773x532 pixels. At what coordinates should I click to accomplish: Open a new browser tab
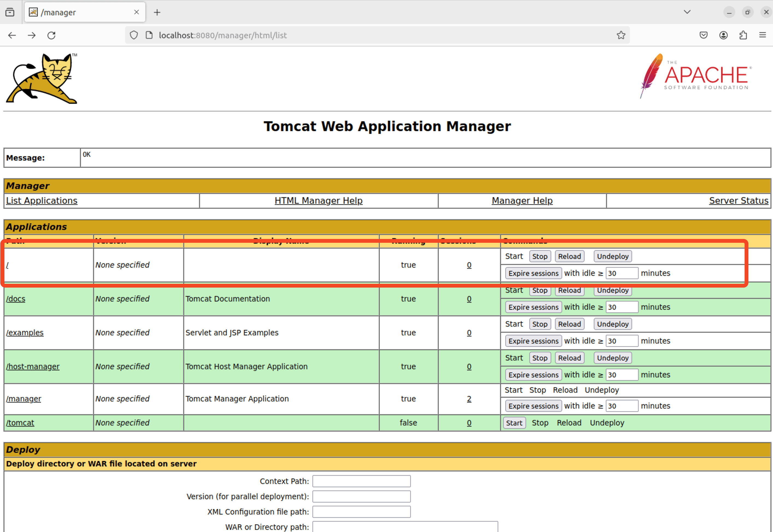[x=157, y=13]
